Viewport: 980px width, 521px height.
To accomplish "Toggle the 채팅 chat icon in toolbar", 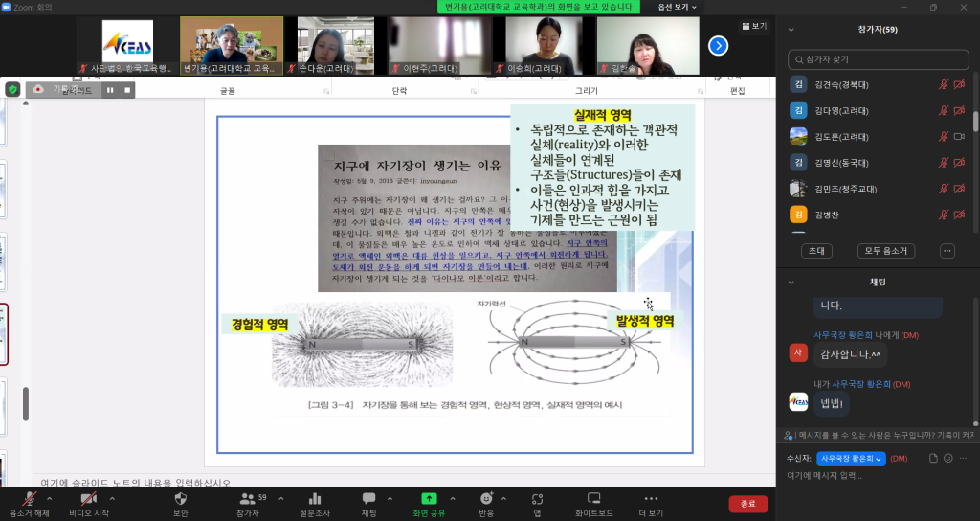I will point(368,499).
